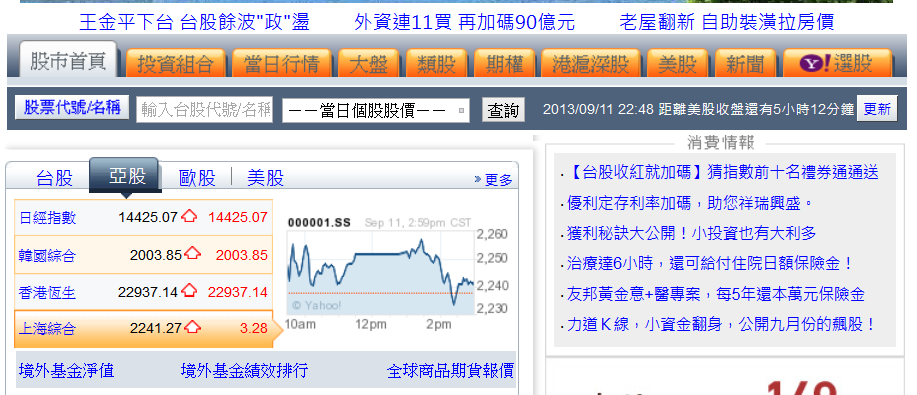
Task: Open the 類股 tab
Action: coord(436,63)
